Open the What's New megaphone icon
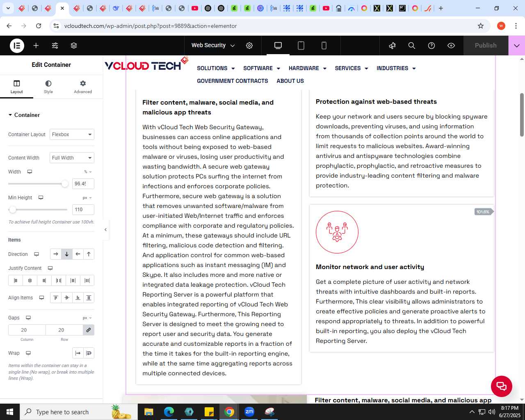Image resolution: width=525 pixels, height=420 pixels. pos(393,46)
